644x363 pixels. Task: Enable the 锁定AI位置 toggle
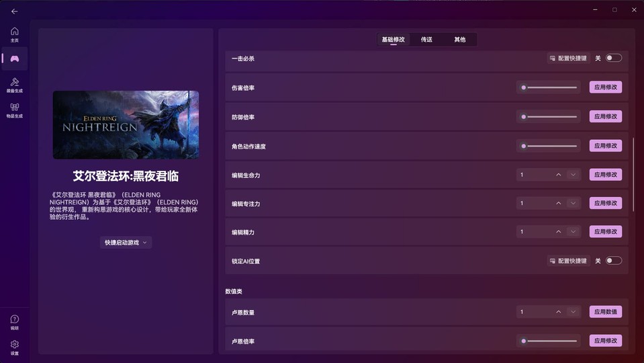pos(613,261)
